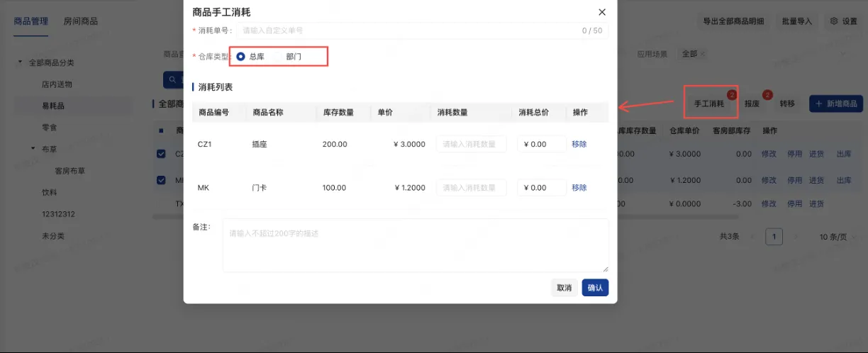This screenshot has width=868, height=353.
Task: Click 导出全部商品明细 button
Action: 733,21
